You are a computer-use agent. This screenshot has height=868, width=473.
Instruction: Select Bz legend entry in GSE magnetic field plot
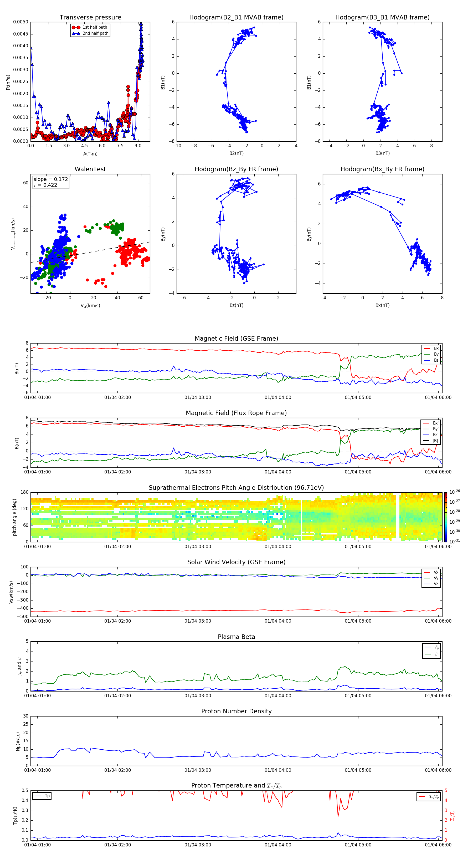(431, 360)
